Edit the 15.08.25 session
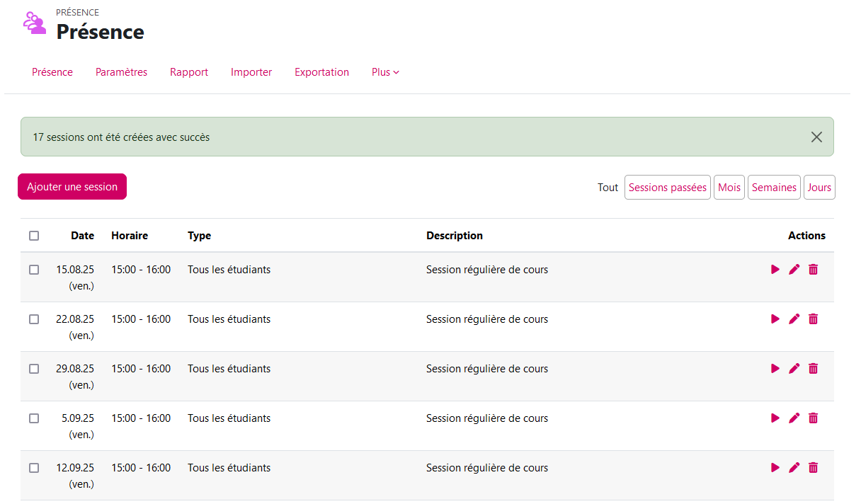This screenshot has width=861, height=504. pos(794,270)
